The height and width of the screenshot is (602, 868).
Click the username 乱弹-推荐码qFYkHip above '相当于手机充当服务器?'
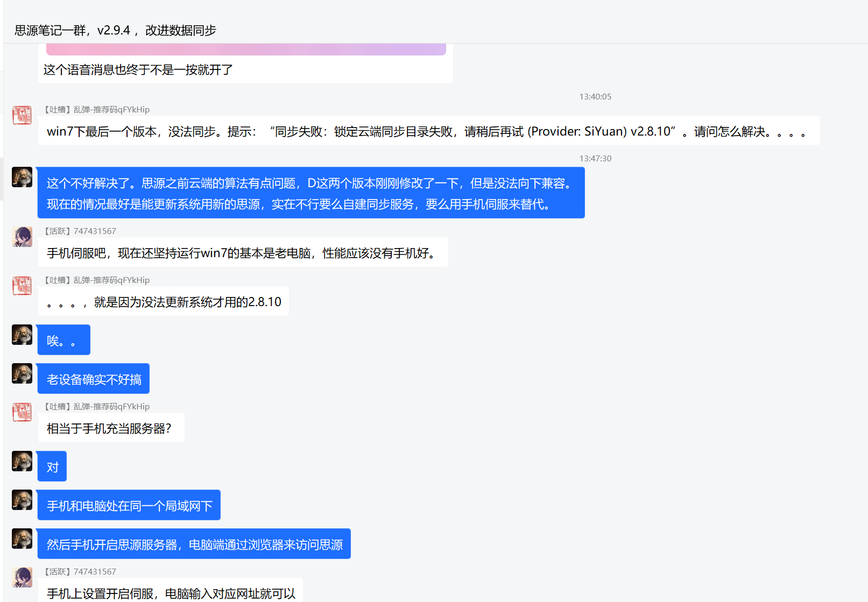click(x=111, y=407)
